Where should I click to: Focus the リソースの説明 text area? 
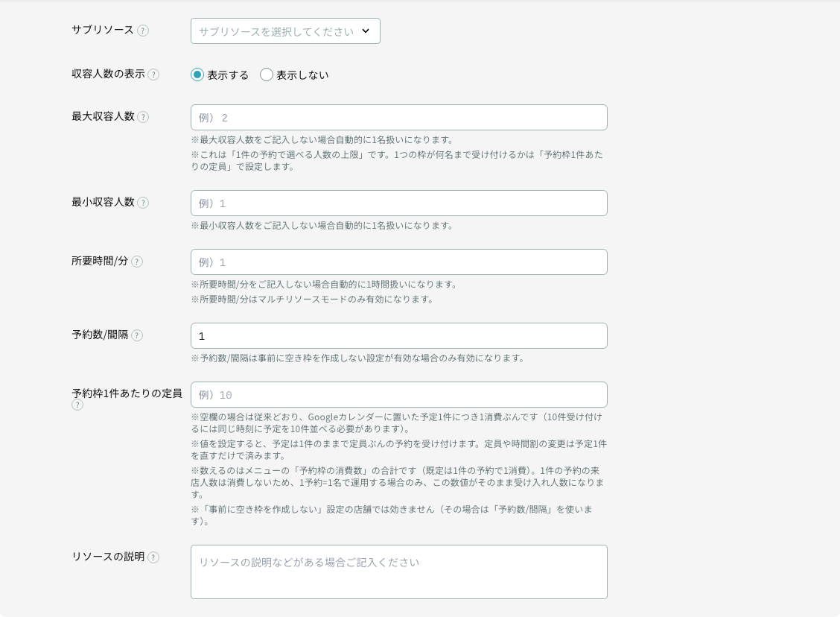(x=398, y=572)
